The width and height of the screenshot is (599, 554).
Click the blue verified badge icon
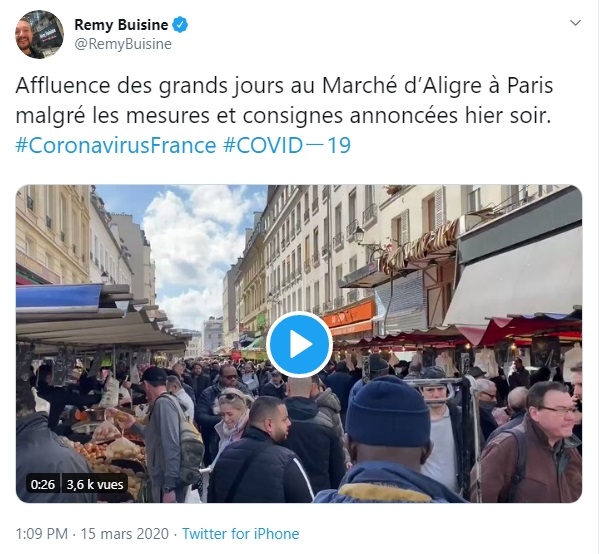pyautogui.click(x=180, y=25)
